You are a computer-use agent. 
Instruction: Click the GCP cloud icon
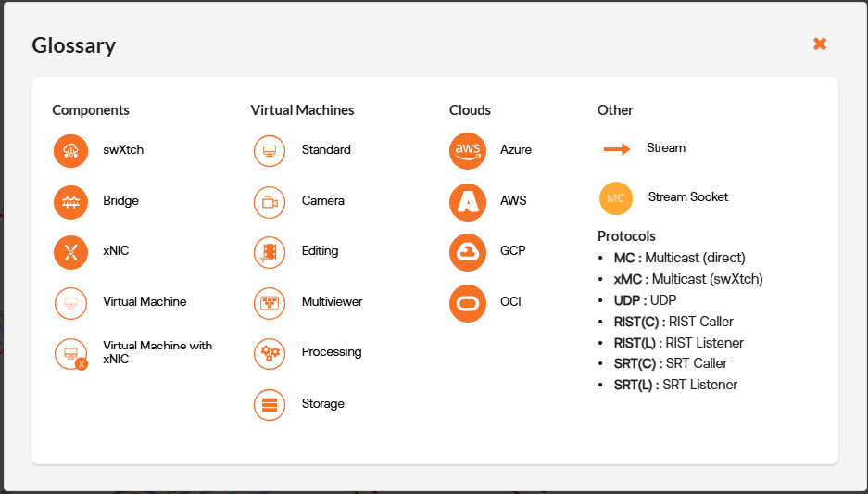[468, 251]
